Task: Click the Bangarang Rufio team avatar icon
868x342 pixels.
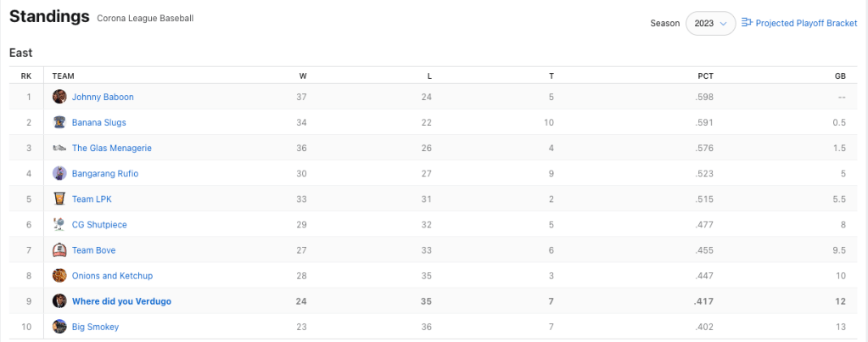Action: pyautogui.click(x=59, y=173)
